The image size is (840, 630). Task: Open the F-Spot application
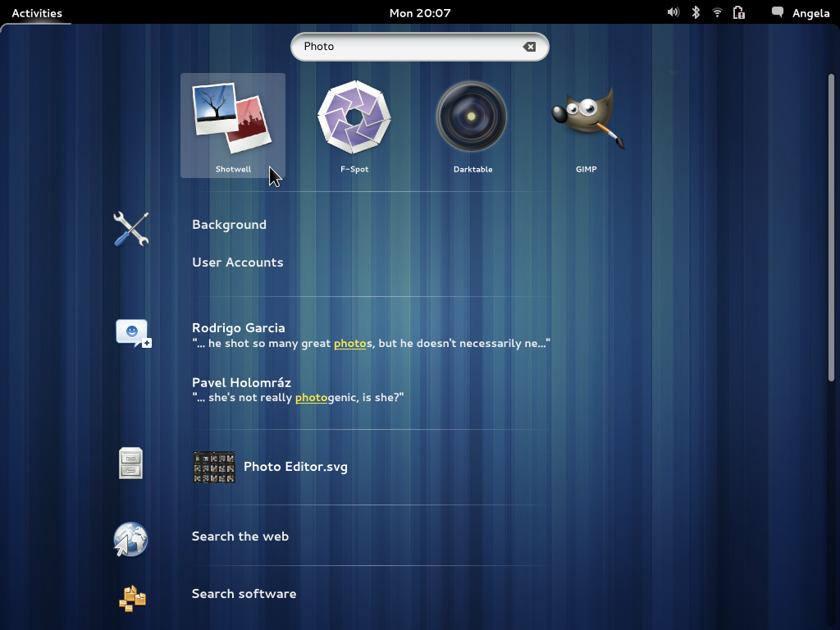tap(354, 126)
